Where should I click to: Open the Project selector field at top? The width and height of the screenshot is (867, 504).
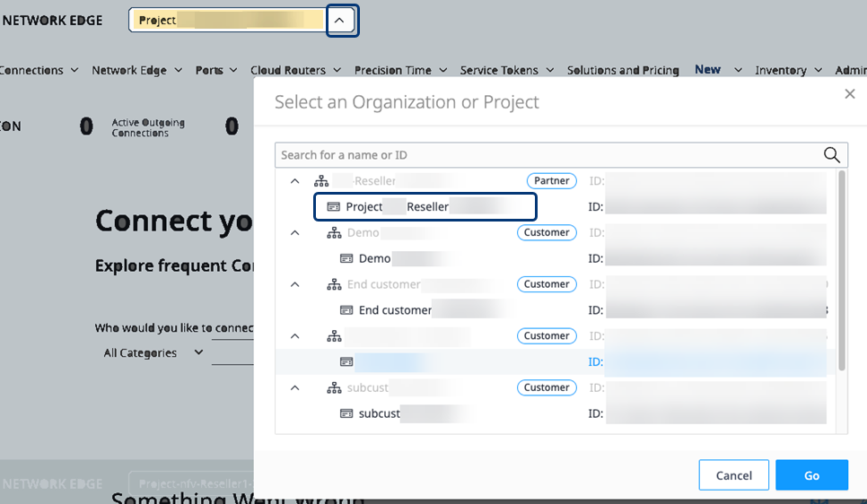coord(228,20)
